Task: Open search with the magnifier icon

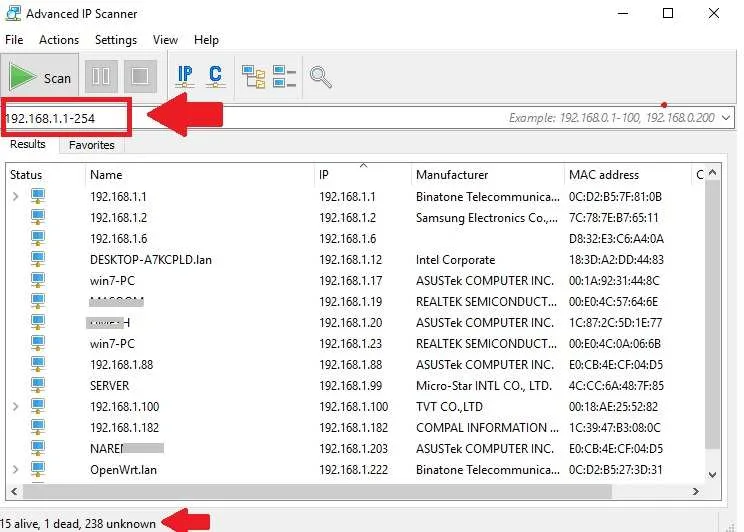Action: coord(321,76)
